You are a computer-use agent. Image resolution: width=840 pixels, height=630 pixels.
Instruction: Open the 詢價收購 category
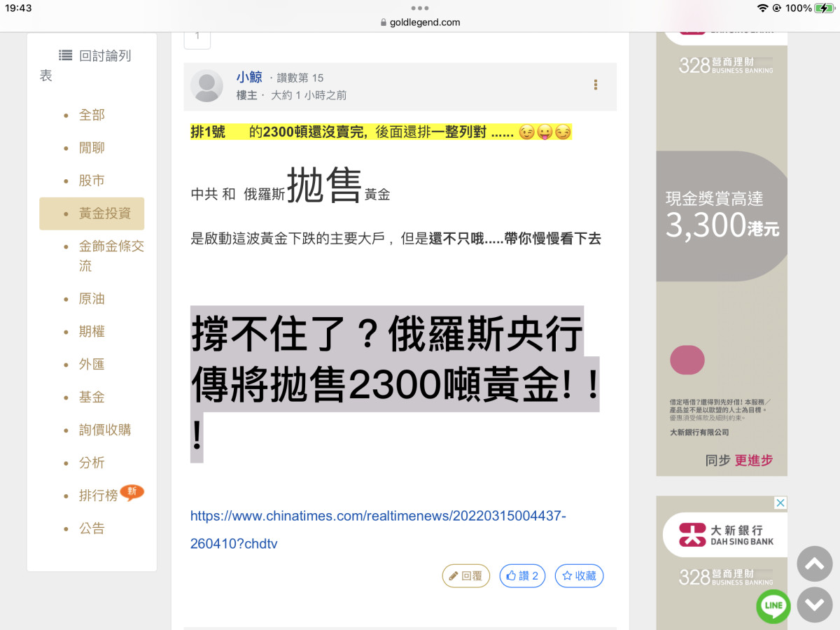tap(105, 430)
